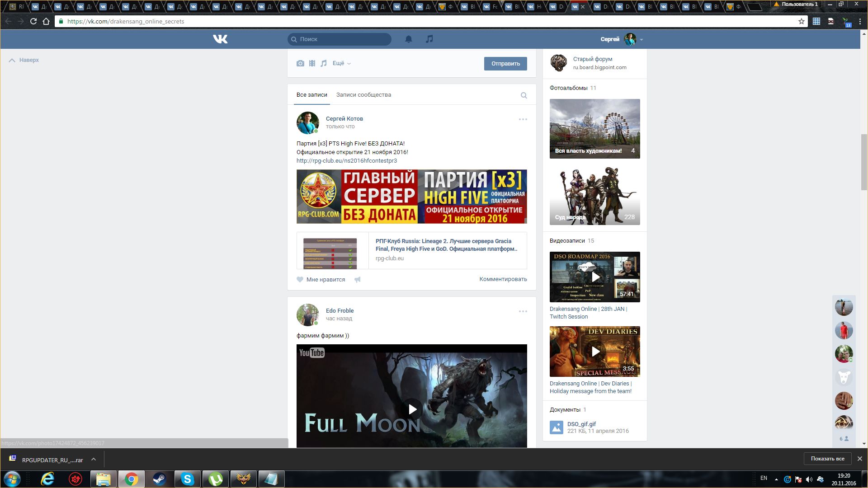Viewport: 868px width, 488px height.
Task: Expand options for RPGUPDATER_RU download
Action: click(94, 460)
